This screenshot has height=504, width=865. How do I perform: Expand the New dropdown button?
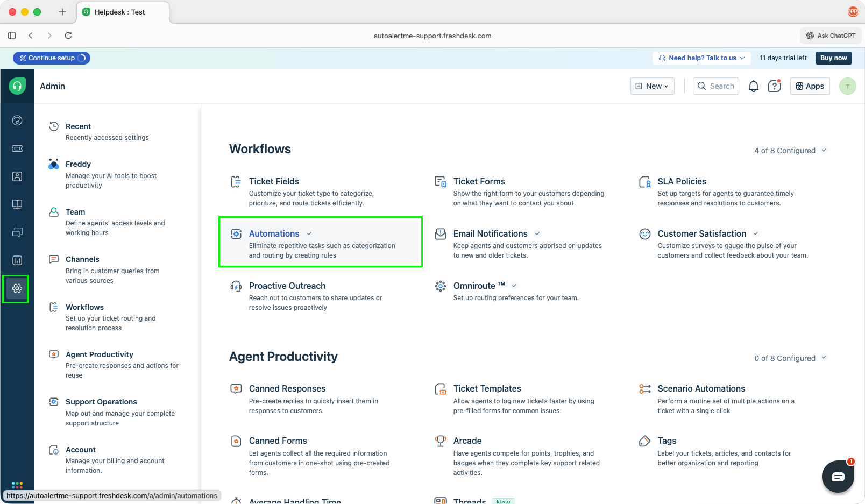653,86
